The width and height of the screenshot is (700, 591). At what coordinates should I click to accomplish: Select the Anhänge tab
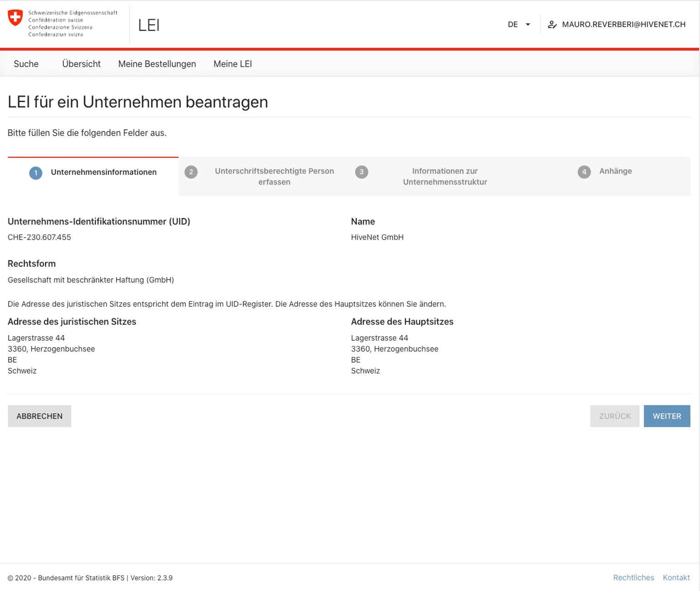click(x=615, y=171)
